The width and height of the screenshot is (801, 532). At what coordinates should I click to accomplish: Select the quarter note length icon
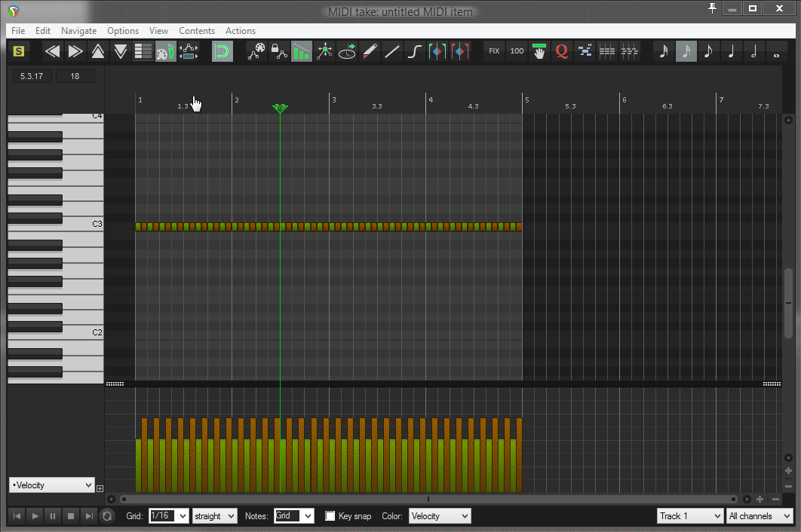[x=731, y=51]
